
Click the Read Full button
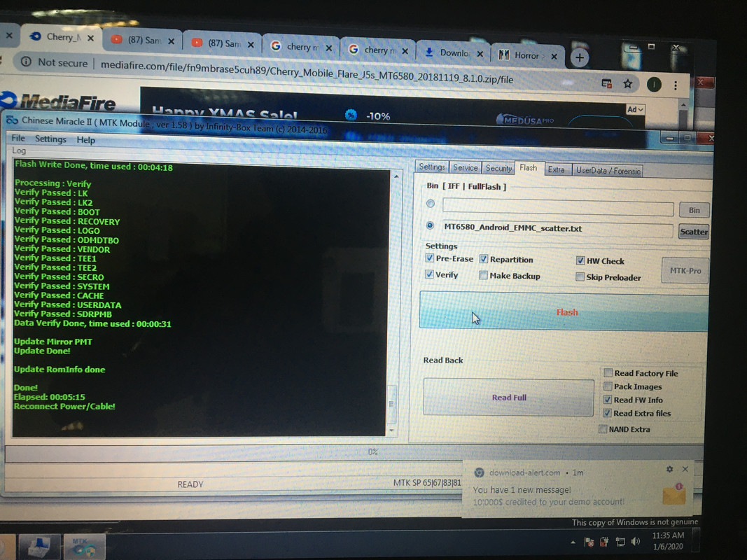508,397
